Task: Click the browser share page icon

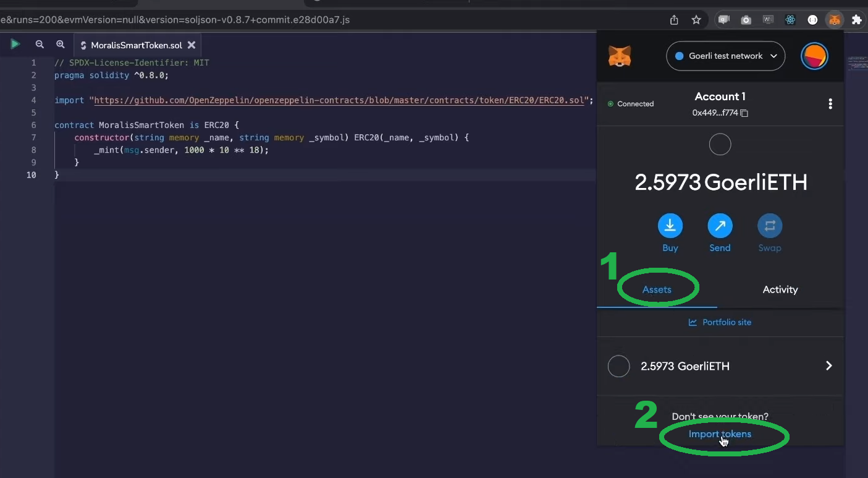Action: [x=674, y=20]
